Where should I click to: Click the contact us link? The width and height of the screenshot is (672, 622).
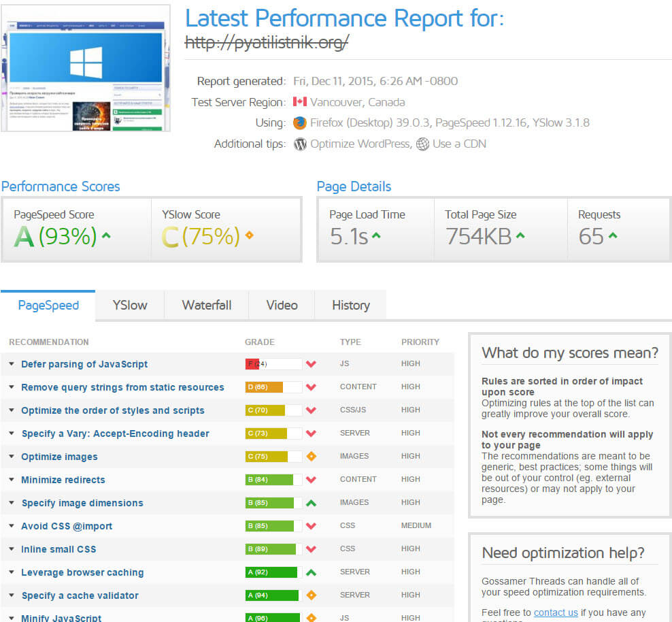click(x=556, y=612)
